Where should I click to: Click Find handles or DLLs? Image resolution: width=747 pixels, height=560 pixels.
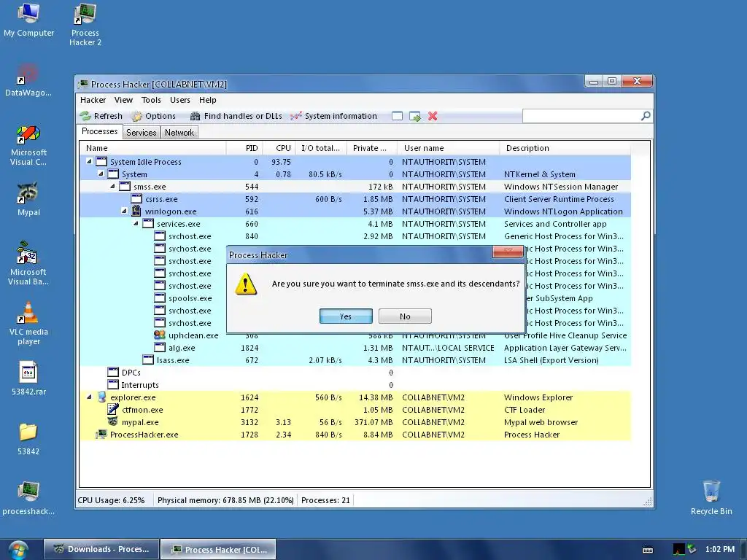pyautogui.click(x=236, y=116)
